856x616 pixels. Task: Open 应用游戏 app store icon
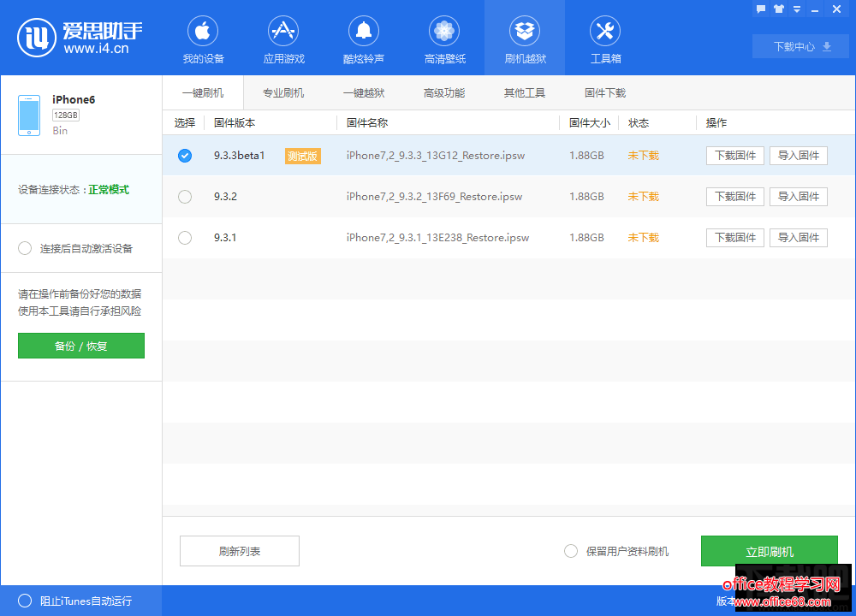click(283, 33)
